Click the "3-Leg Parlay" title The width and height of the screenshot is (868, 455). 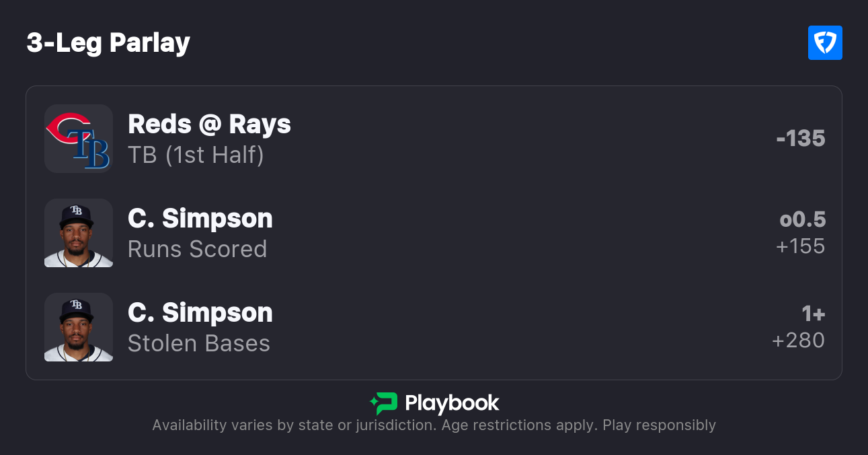click(108, 43)
